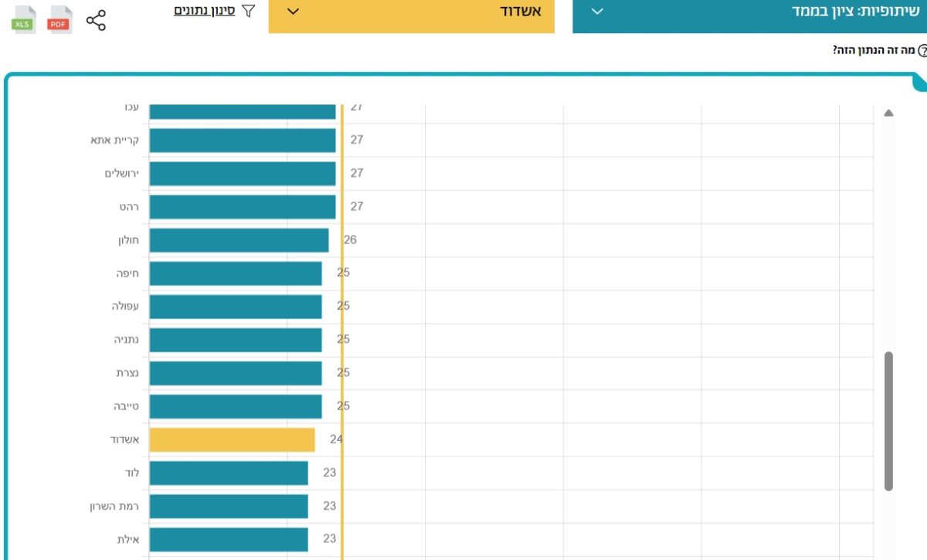Click the ירושלים bar in the chart

[242, 173]
